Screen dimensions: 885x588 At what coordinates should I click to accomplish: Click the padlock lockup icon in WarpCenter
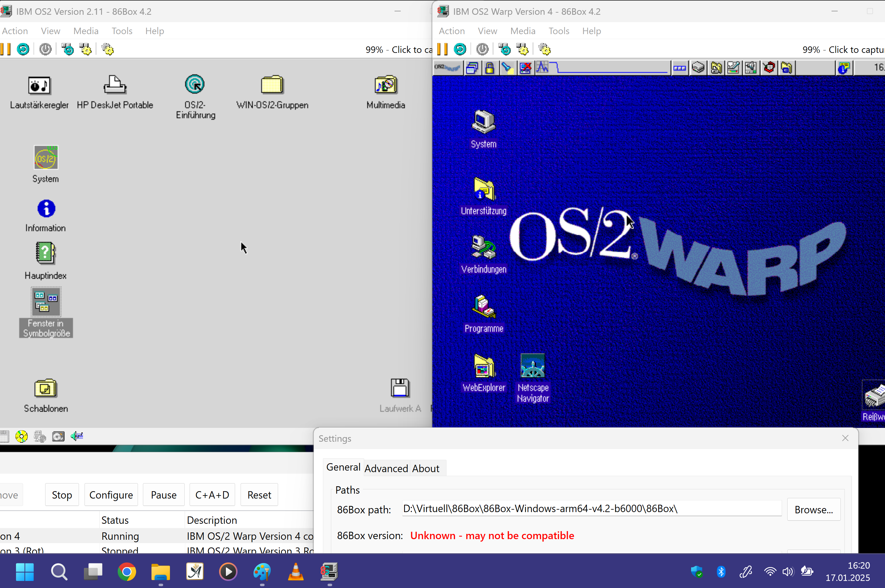click(490, 68)
